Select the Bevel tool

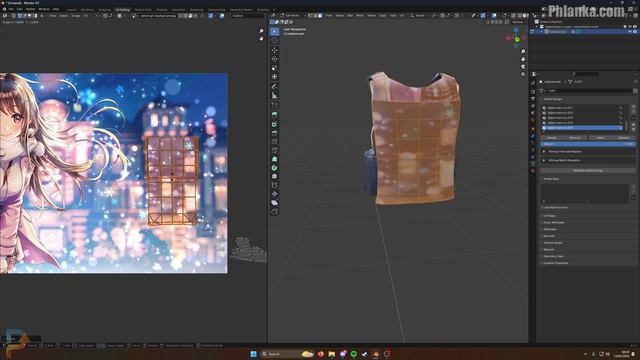pyautogui.click(x=274, y=133)
